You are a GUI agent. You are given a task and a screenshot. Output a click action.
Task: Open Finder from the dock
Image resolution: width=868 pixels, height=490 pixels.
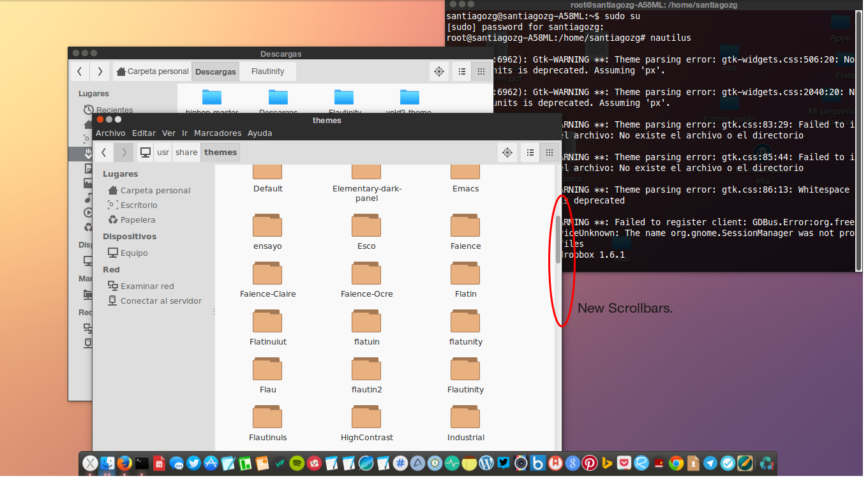[108, 463]
